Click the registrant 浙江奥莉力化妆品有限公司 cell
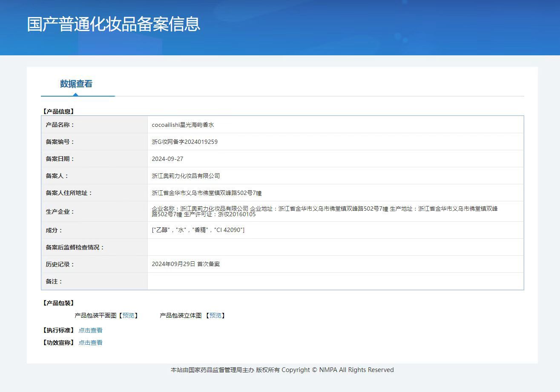The height and width of the screenshot is (392, 560). coord(336,176)
